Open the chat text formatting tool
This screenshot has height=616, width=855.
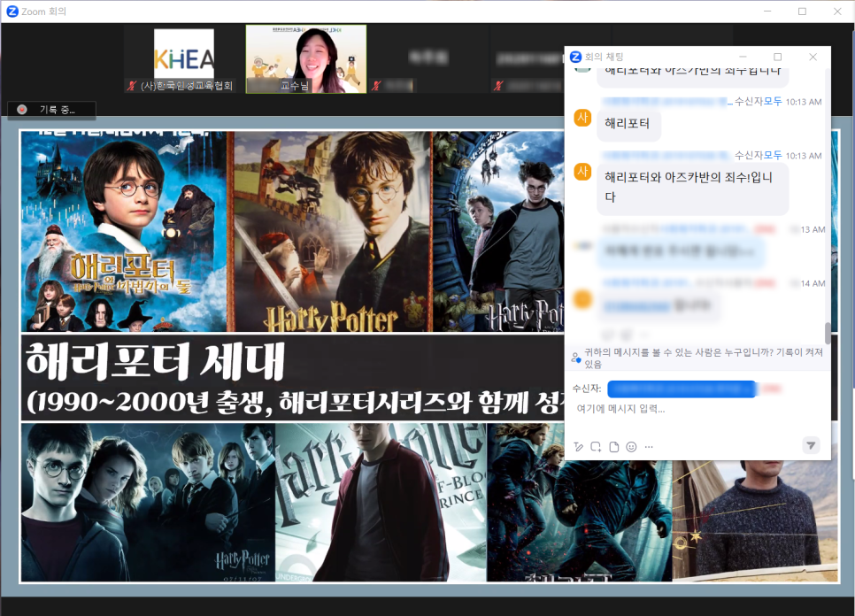(x=579, y=447)
